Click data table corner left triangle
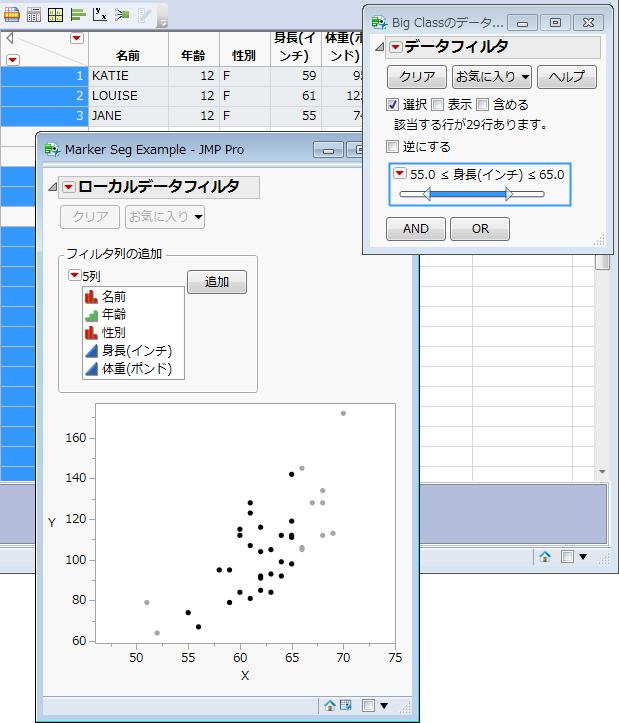Viewport: 619px width, 723px height. point(9,39)
